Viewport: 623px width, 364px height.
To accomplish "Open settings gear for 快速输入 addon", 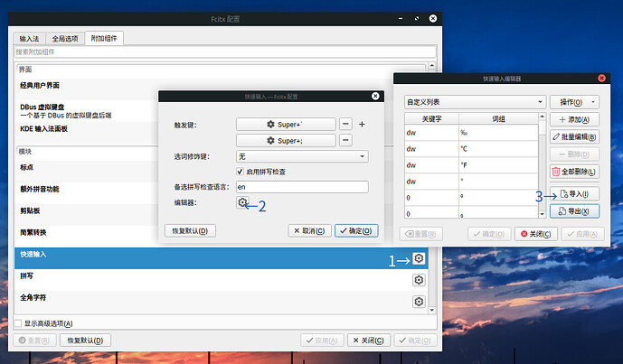I will click(419, 258).
